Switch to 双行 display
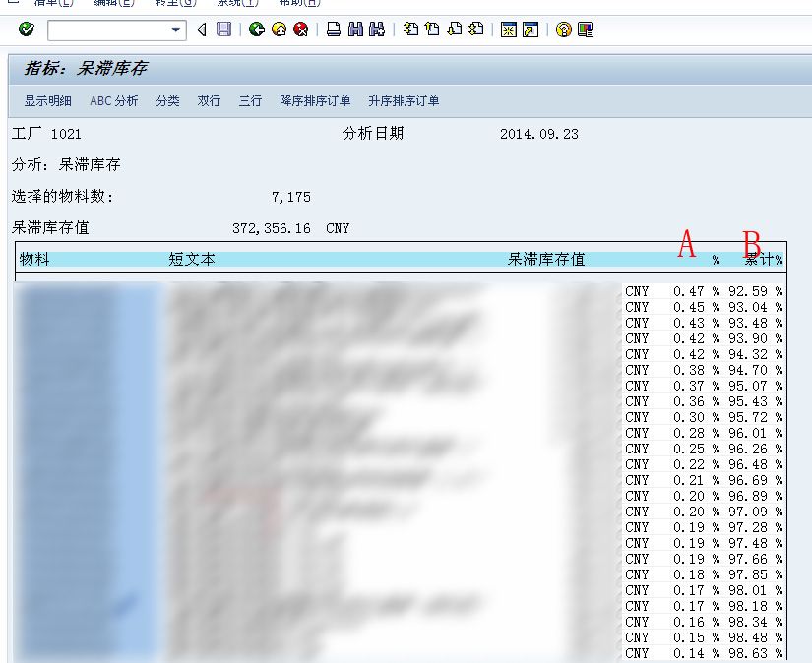Screen dimensions: 812x663 [x=209, y=101]
